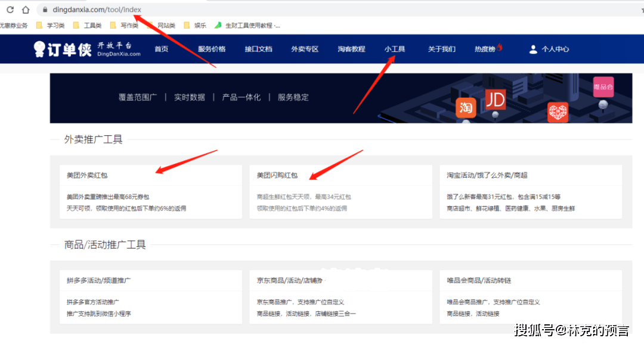The width and height of the screenshot is (644, 344).
Task: Click the text 天天可领，领取使用的红包后下单约6%的返佣
Action: coord(126,208)
